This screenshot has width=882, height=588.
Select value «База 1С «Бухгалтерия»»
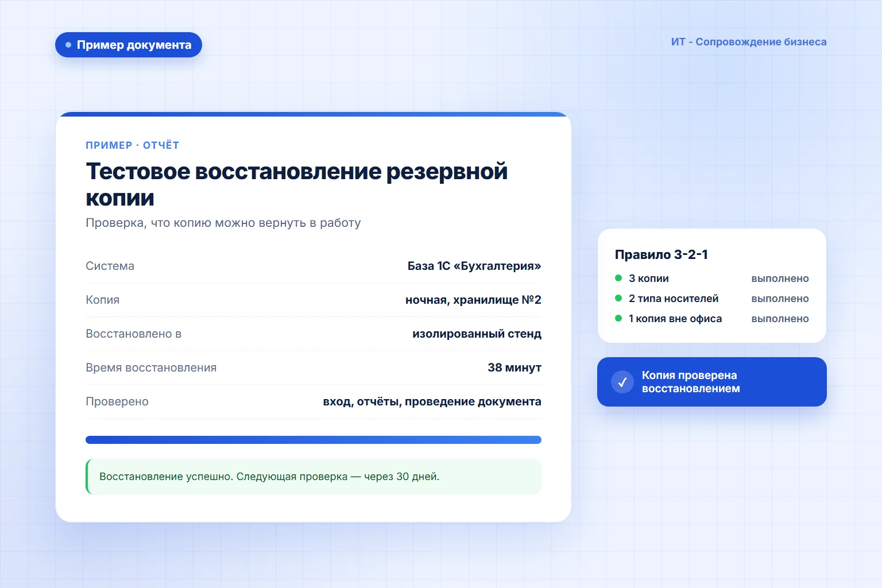click(474, 266)
